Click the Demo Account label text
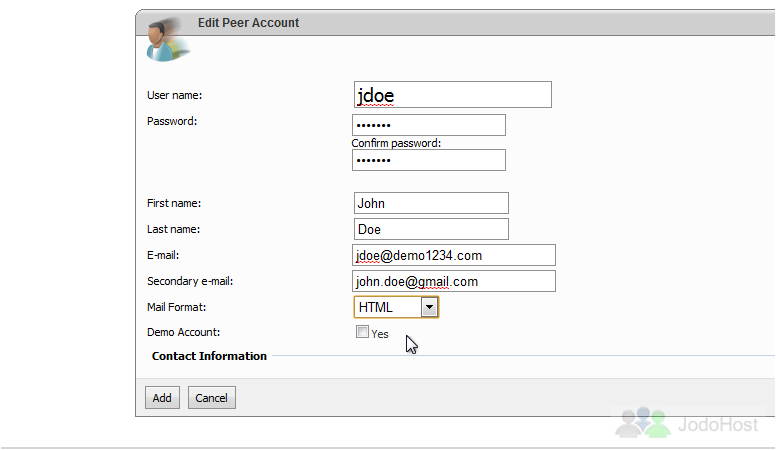The width and height of the screenshot is (776, 450). 183,332
